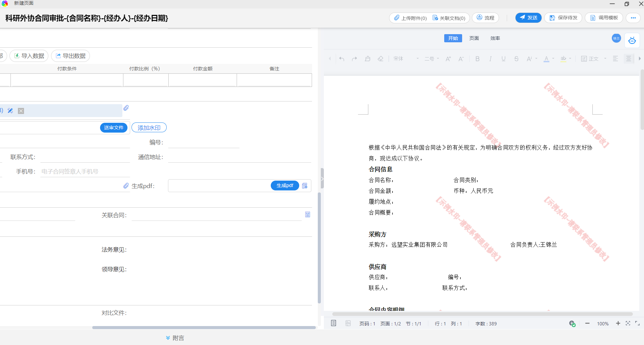Open AI assistant robot icon
This screenshot has width=644, height=345.
(x=632, y=41)
